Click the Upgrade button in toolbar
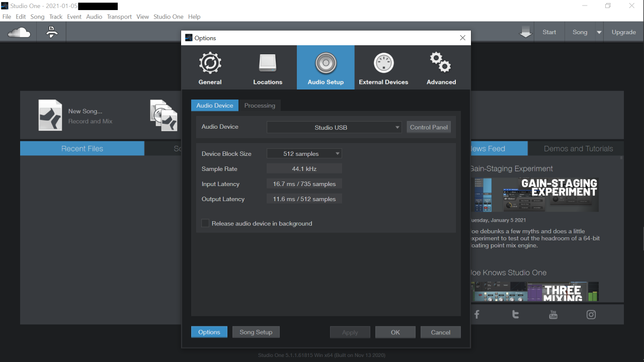Viewport: 644px width, 362px height. (624, 32)
